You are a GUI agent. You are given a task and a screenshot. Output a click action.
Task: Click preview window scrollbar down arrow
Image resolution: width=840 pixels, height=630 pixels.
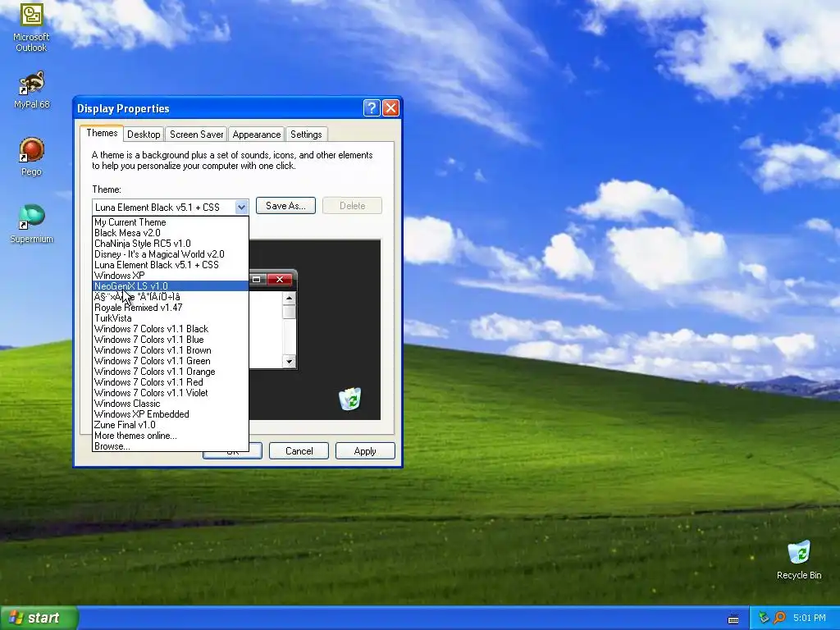[x=290, y=362]
